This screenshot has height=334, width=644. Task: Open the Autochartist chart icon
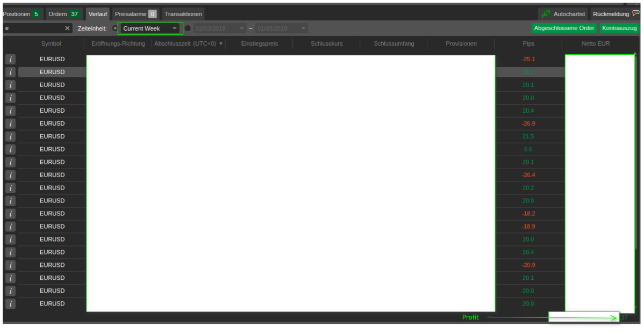[546, 14]
